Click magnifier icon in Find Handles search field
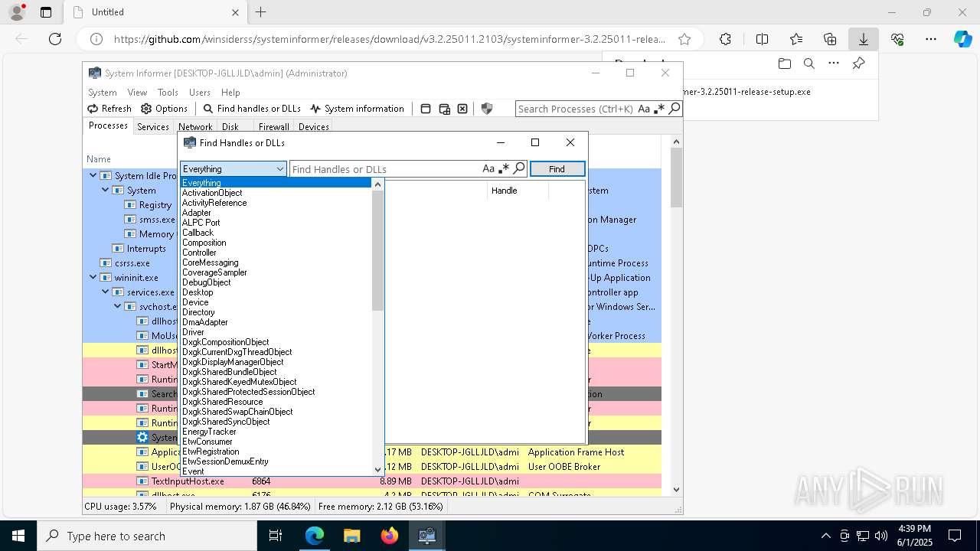The image size is (980, 551). click(519, 169)
